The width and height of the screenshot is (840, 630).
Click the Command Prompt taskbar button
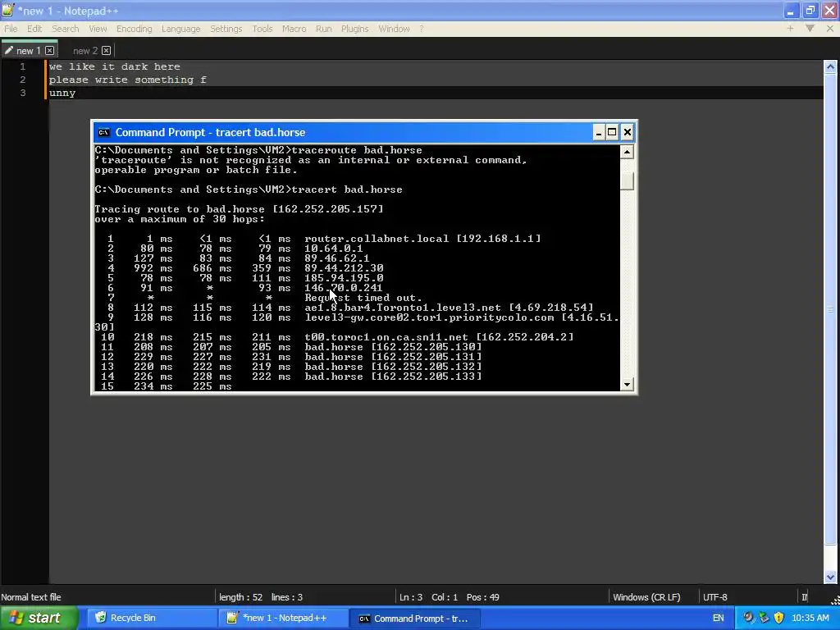coord(414,619)
